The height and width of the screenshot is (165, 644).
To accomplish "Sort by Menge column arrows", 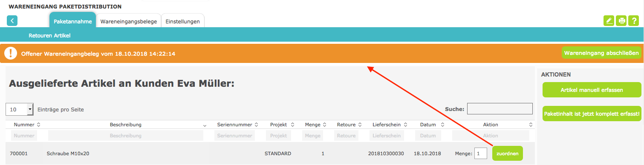I will 325,125.
